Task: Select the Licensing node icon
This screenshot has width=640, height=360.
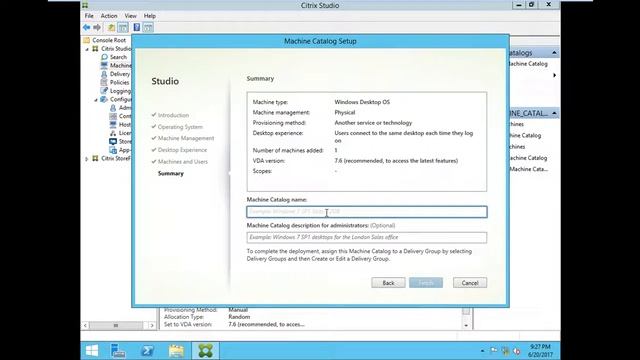Action: pyautogui.click(x=113, y=133)
